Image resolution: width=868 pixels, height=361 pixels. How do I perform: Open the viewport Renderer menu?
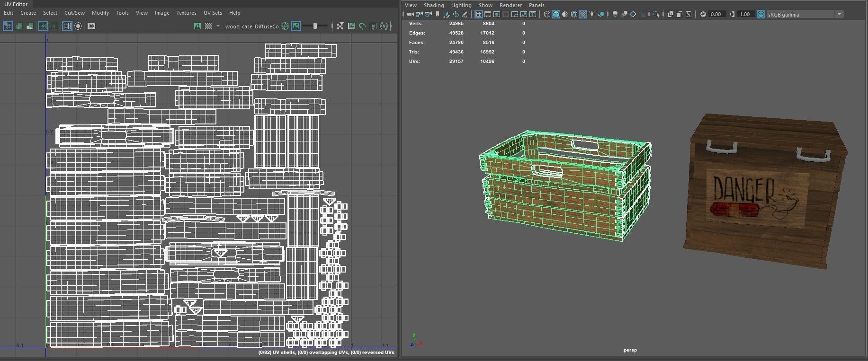[x=510, y=5]
